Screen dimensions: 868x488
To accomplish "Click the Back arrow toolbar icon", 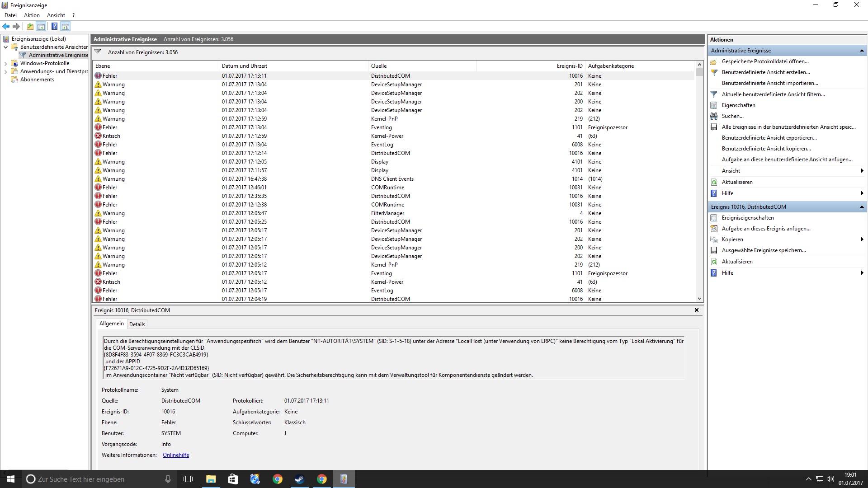I will point(6,26).
